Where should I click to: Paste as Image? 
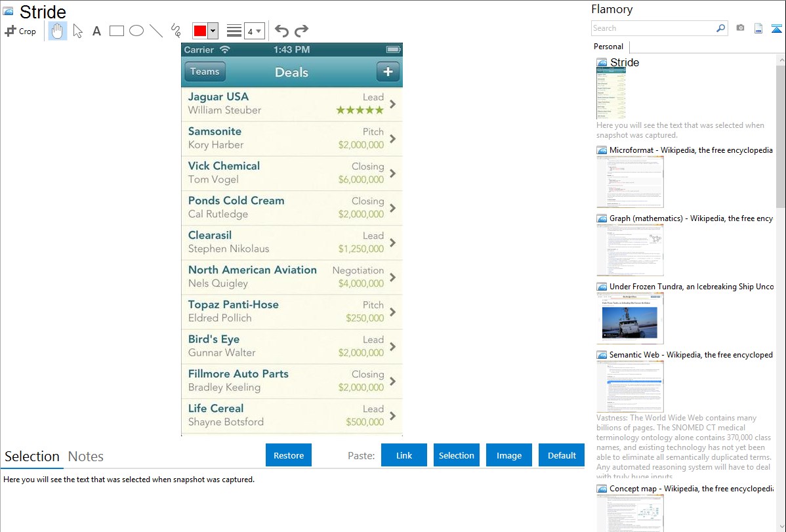509,455
